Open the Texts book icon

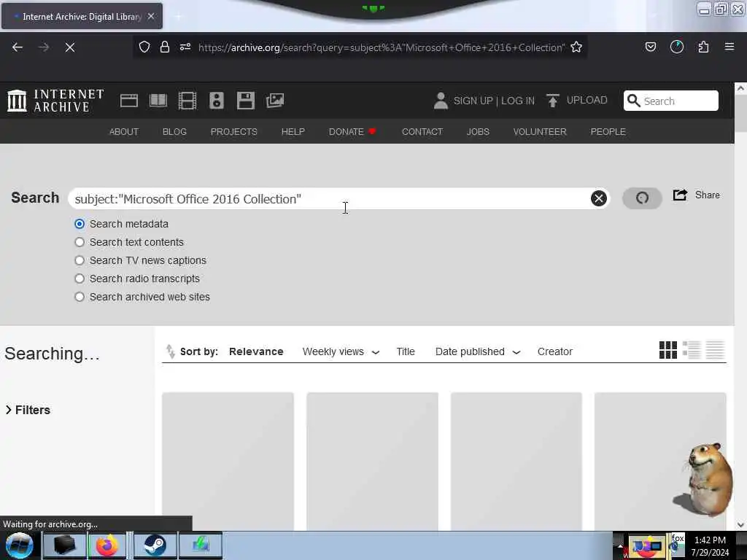158,101
